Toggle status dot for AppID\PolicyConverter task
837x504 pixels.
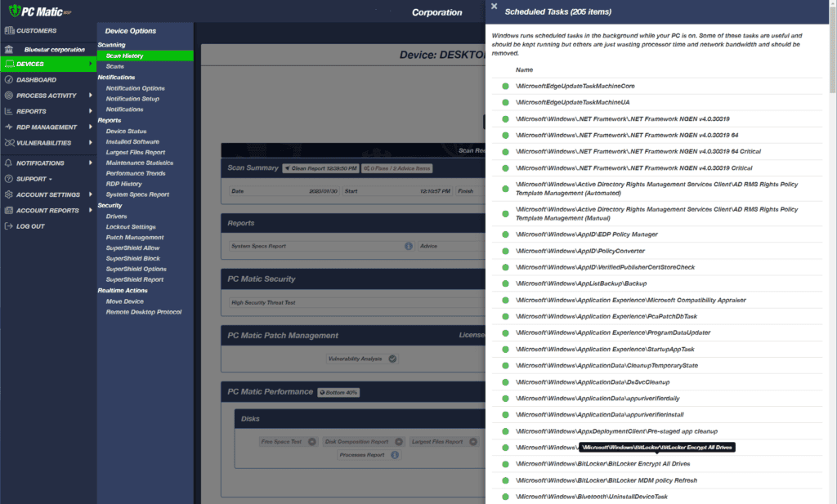point(505,251)
